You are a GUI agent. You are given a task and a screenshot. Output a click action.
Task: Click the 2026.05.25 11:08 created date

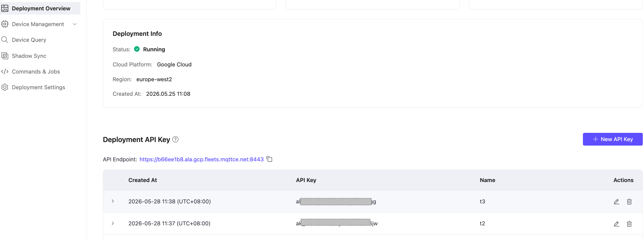point(168,94)
